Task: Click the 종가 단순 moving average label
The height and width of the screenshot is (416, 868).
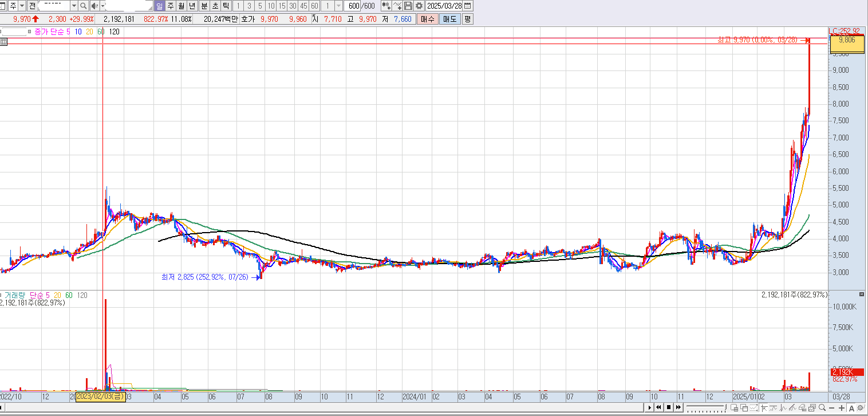Action: 50,32
